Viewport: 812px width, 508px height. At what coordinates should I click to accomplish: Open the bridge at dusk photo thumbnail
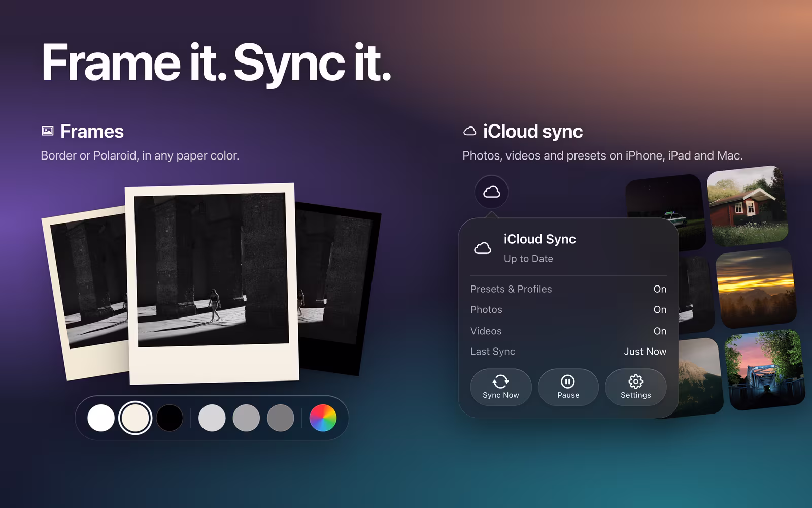click(764, 370)
